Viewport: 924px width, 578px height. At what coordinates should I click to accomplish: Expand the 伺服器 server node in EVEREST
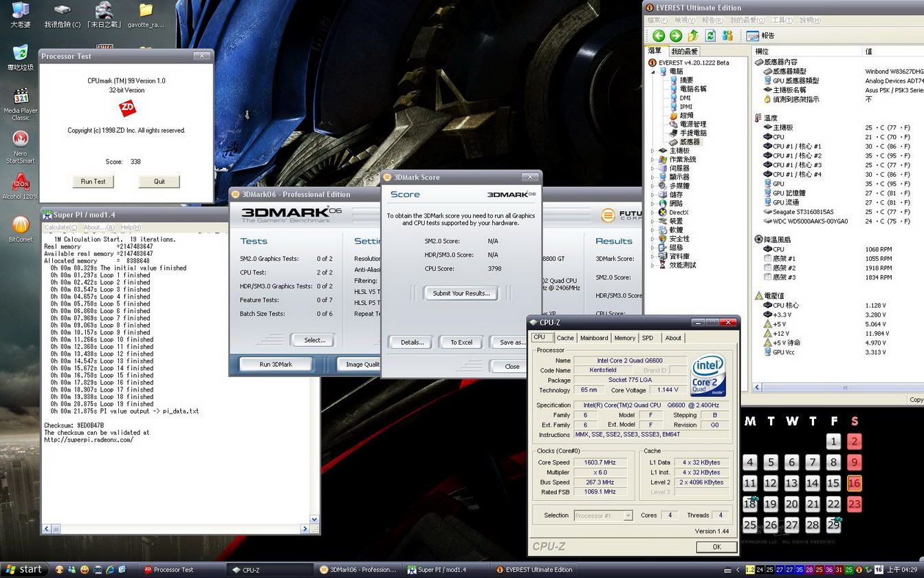tap(653, 169)
